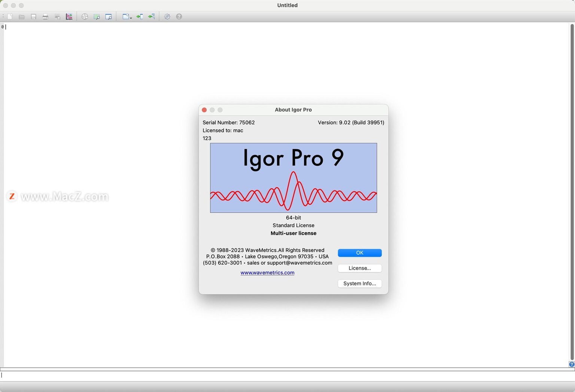Click the green arrow stacked windows icon
This screenshot has height=392, width=575.
coord(152,17)
